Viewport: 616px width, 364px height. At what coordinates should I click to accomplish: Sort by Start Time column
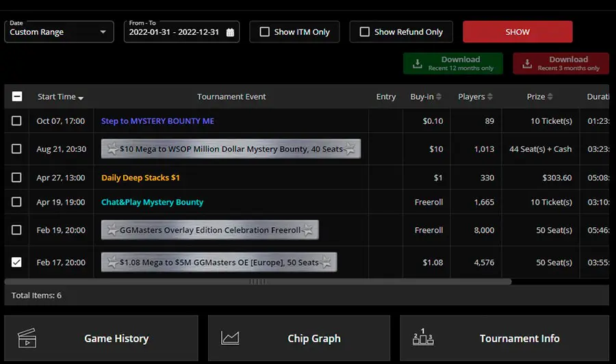click(x=60, y=96)
